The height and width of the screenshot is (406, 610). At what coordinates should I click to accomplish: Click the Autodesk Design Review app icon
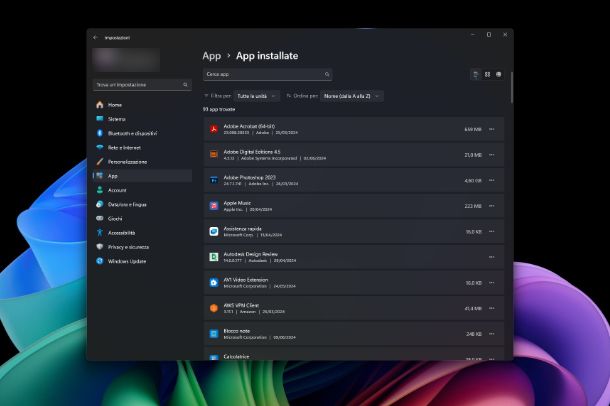click(x=214, y=257)
